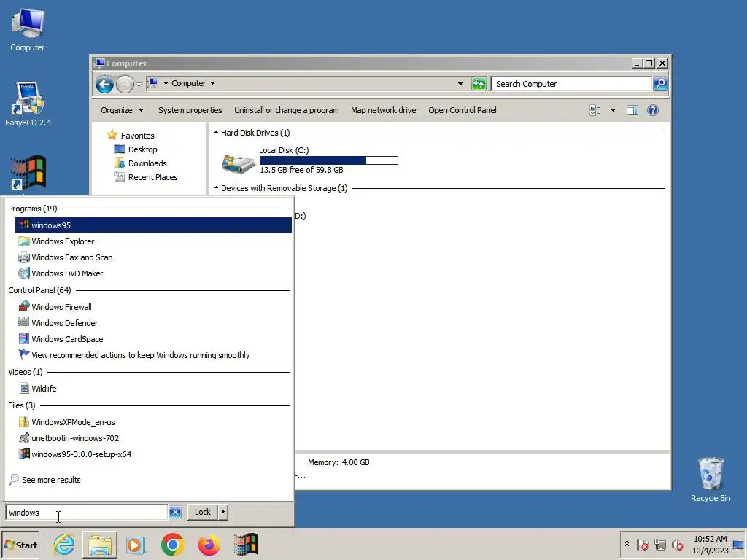Open windows95 app from taskbar
The height and width of the screenshot is (560, 747).
click(245, 545)
